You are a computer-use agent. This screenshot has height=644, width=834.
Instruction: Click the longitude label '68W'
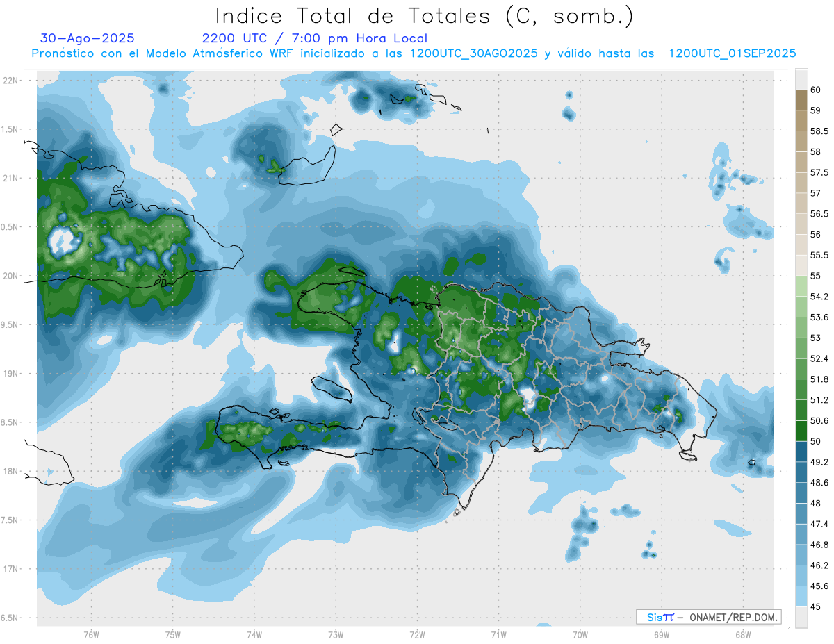(x=743, y=634)
